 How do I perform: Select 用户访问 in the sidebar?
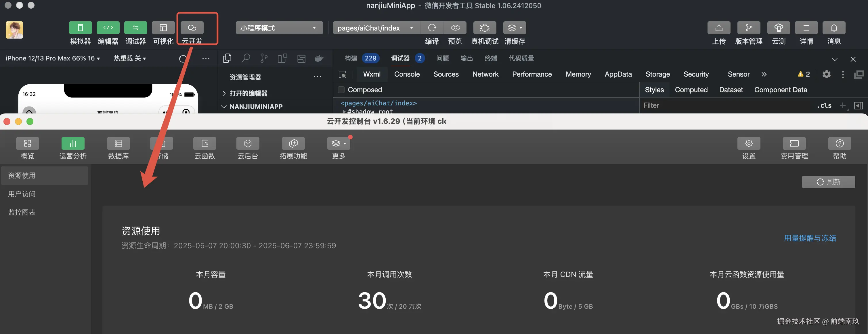coord(22,194)
